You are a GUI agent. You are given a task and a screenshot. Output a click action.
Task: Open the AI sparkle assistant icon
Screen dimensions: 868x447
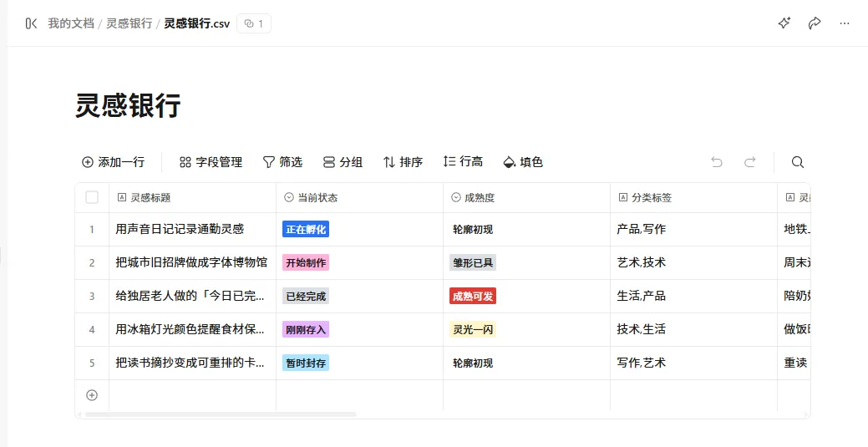784,23
